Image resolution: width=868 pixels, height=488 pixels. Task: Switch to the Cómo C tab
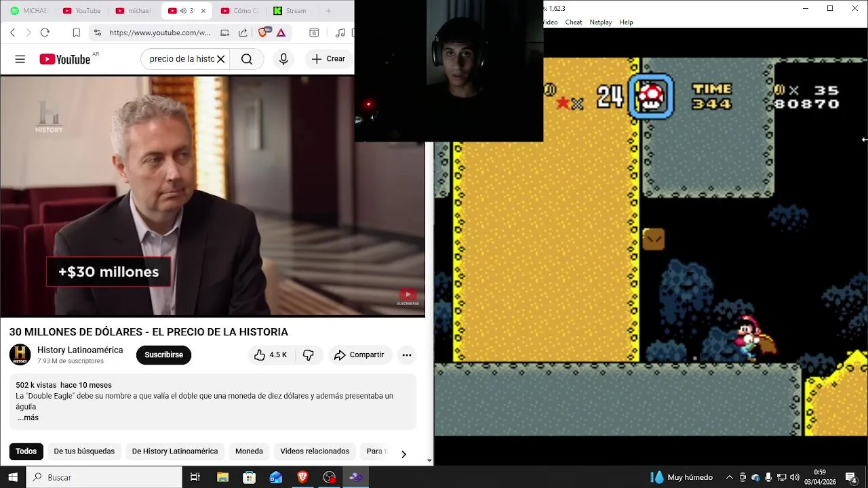pos(240,11)
